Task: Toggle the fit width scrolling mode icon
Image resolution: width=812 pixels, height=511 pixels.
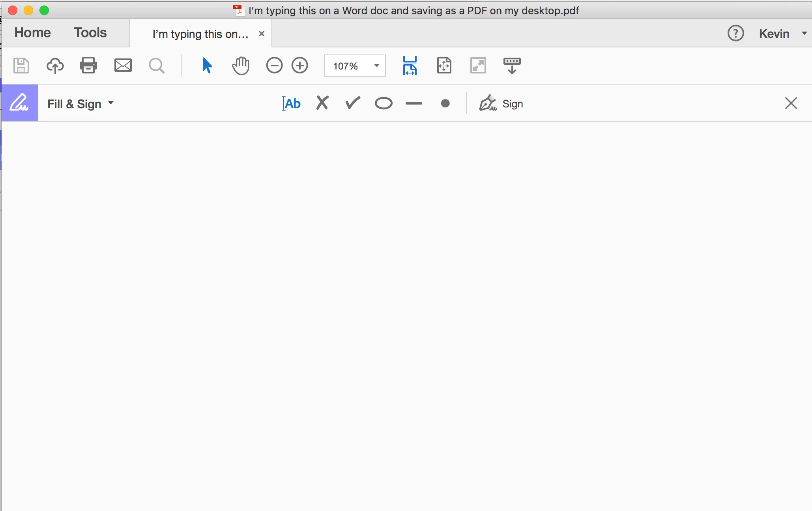Action: click(x=410, y=66)
